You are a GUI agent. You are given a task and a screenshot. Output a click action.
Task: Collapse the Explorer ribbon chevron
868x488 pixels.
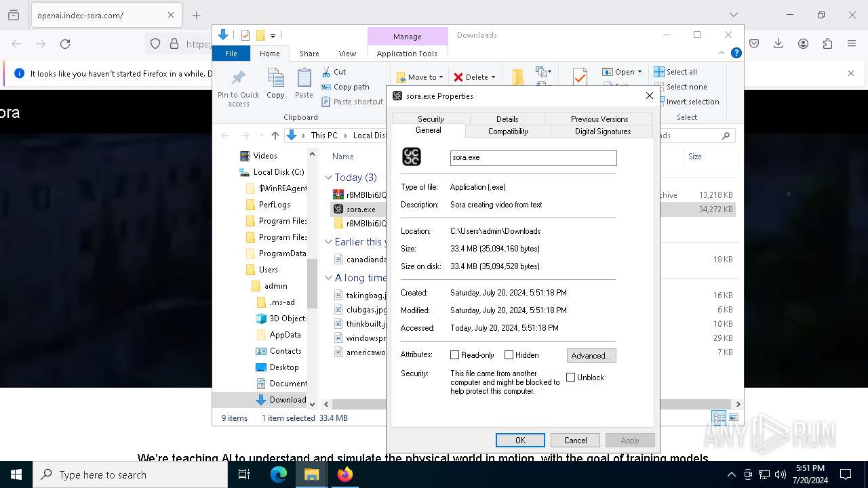tap(722, 53)
